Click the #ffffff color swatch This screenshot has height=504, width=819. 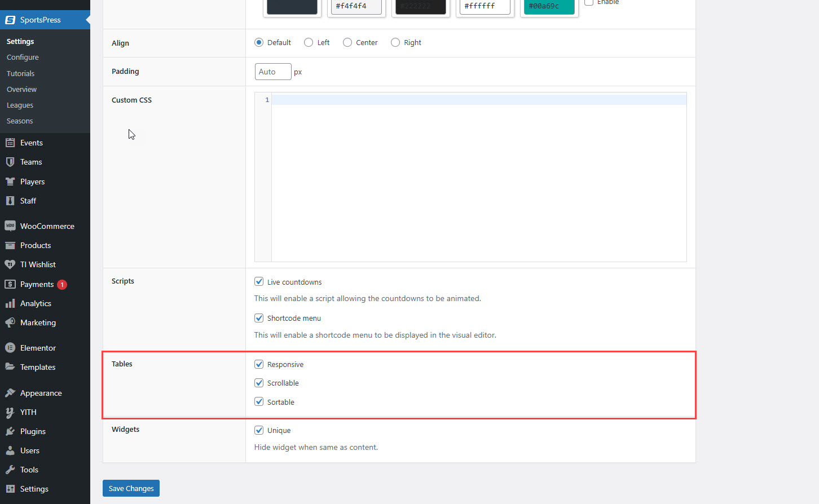485,6
